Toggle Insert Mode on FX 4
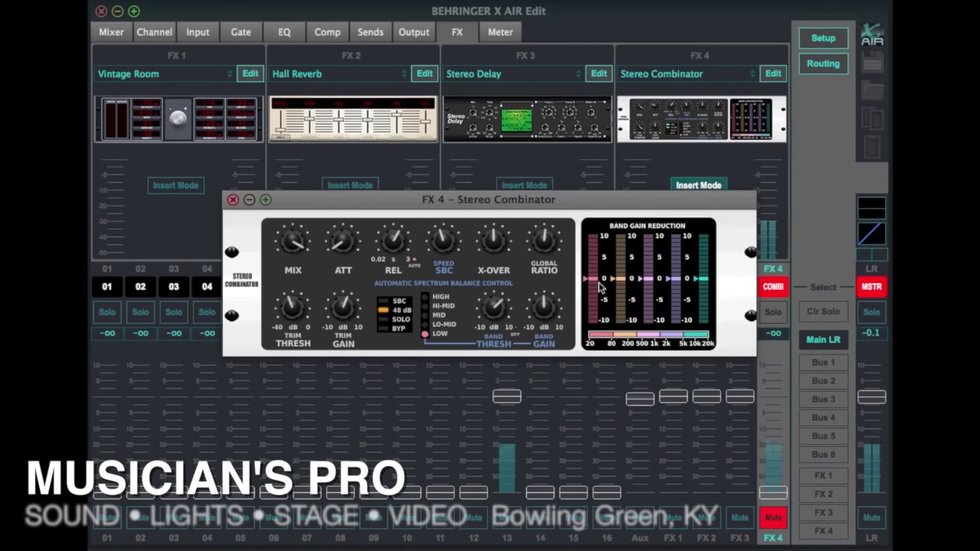This screenshot has width=980, height=551. coord(698,185)
